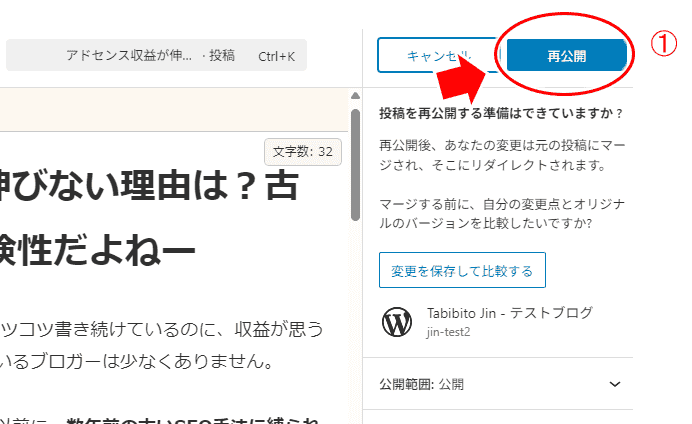Click the Ctrl+K shortcut label
The width and height of the screenshot is (692, 424).
[276, 56]
